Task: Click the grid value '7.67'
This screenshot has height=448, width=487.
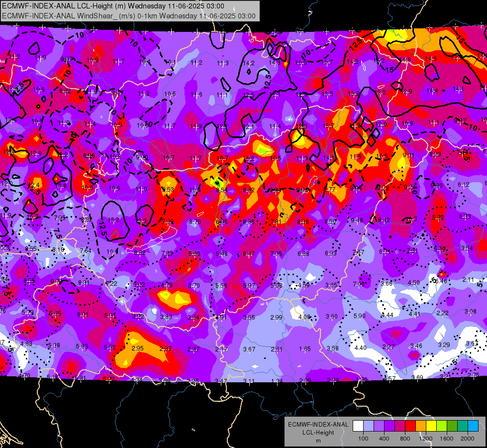Action: [358, 252]
